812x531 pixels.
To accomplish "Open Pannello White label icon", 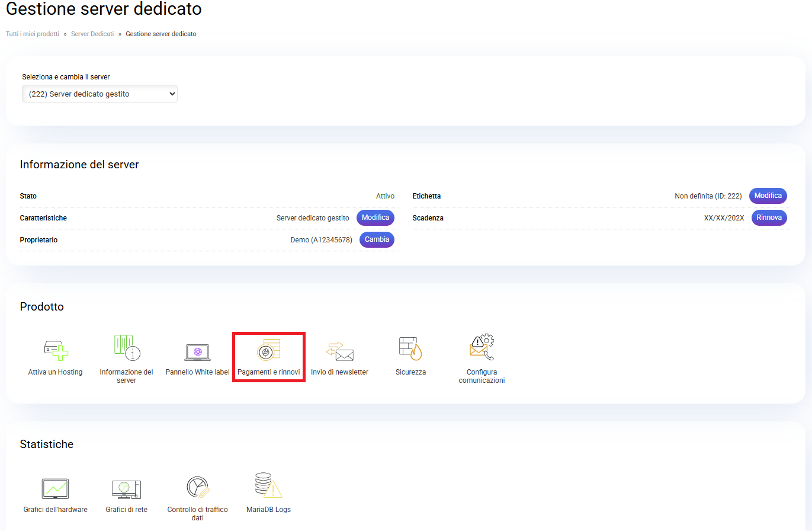I will pos(197,351).
